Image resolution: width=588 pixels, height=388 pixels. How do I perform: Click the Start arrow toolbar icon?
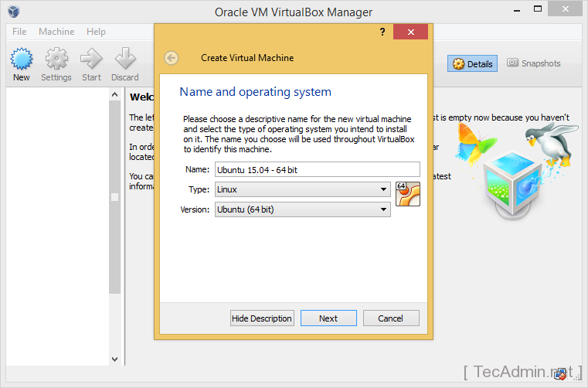tap(91, 59)
